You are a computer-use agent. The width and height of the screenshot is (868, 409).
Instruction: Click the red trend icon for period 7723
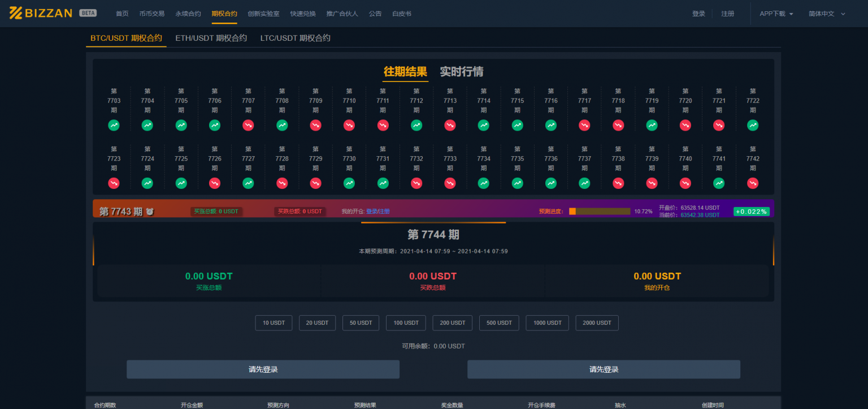114,183
